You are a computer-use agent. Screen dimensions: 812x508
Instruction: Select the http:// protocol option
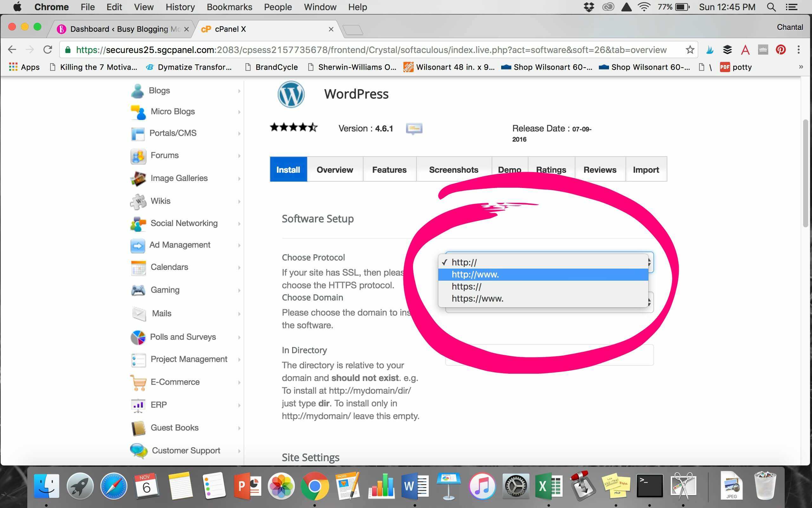tap(543, 262)
